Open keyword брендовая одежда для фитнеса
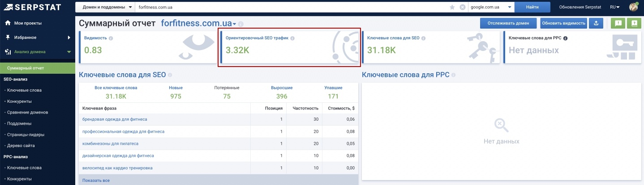The image size is (644, 185). [115, 119]
